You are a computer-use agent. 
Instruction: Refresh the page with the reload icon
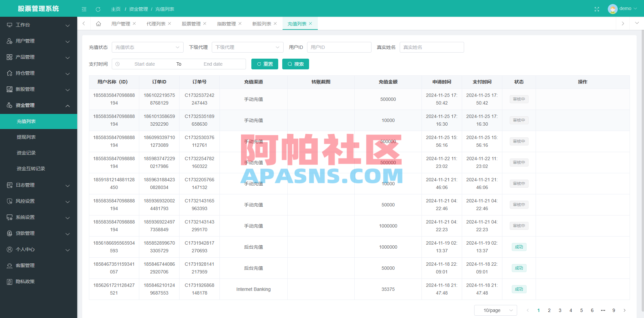(x=98, y=9)
